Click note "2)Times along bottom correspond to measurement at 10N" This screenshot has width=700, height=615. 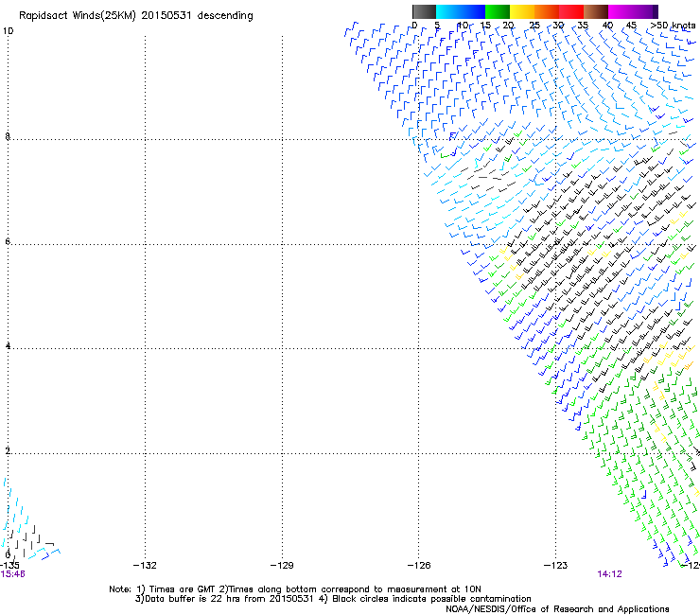[x=350, y=589]
